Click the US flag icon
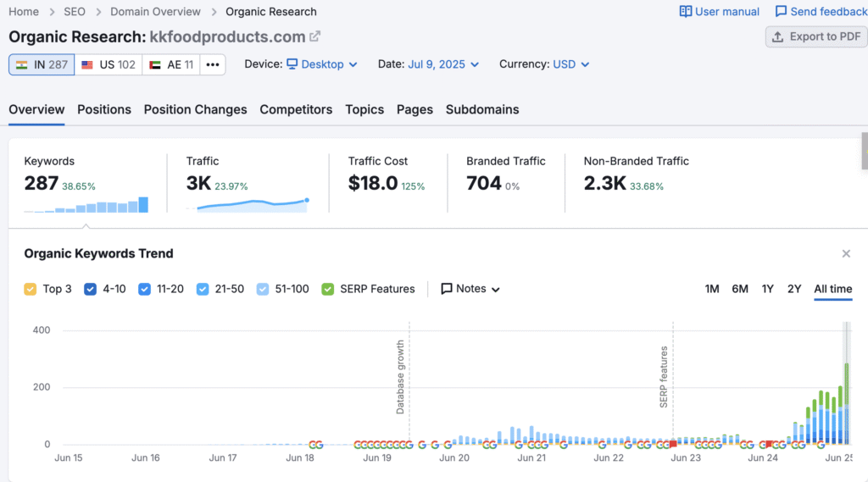Image resolution: width=868 pixels, height=482 pixels. click(x=87, y=64)
